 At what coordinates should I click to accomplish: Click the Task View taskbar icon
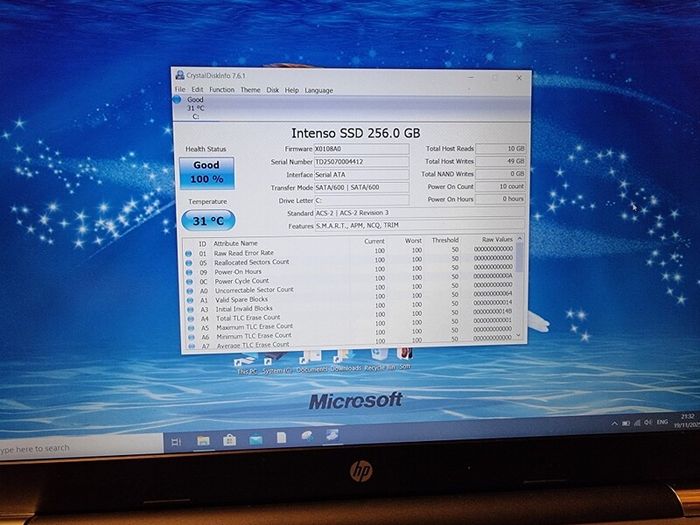(176, 442)
